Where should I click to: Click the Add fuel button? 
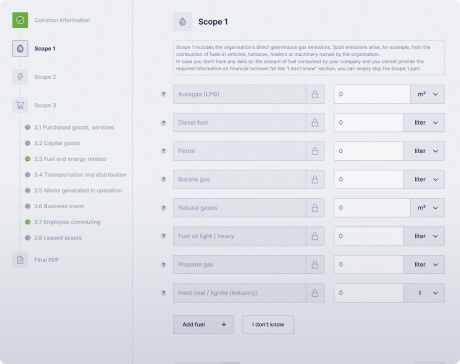tap(203, 324)
